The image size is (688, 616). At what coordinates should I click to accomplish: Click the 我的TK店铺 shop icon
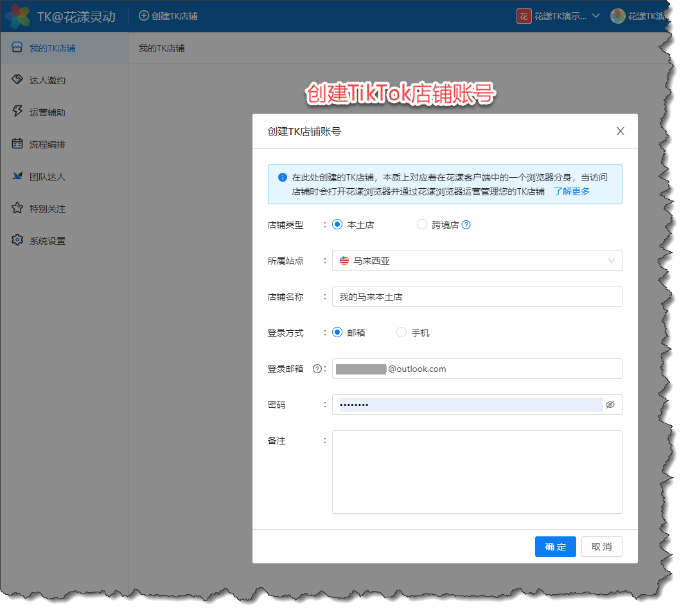17,48
